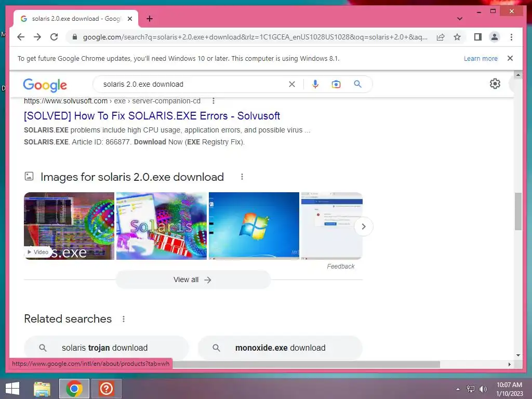
Task: Click the Image section icon beside Images heading
Action: tap(29, 176)
